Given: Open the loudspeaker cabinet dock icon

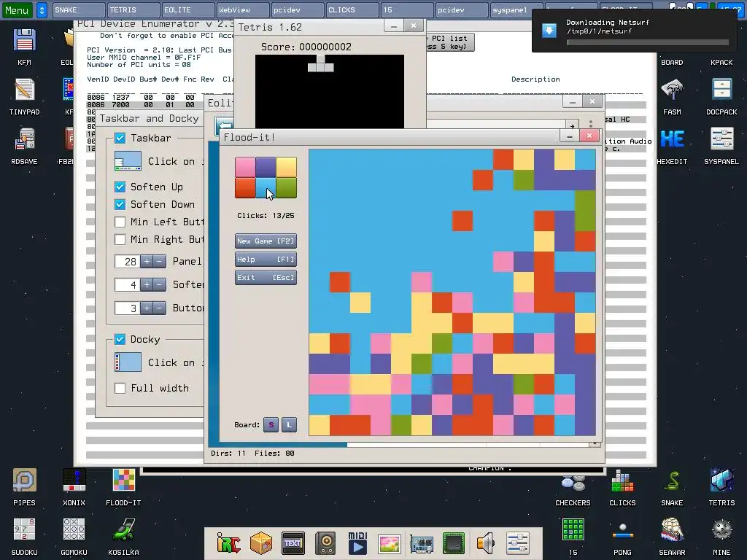Looking at the screenshot, I should 326,542.
